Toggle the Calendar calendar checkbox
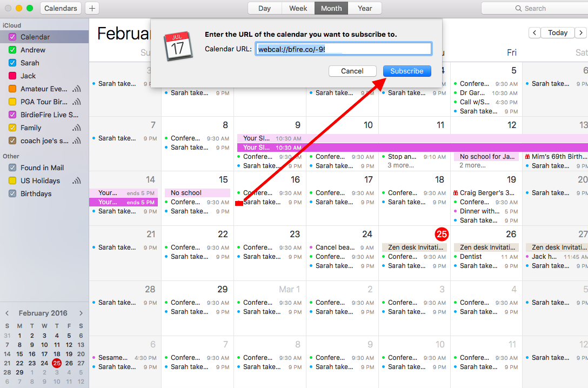The width and height of the screenshot is (588, 388). [12, 37]
